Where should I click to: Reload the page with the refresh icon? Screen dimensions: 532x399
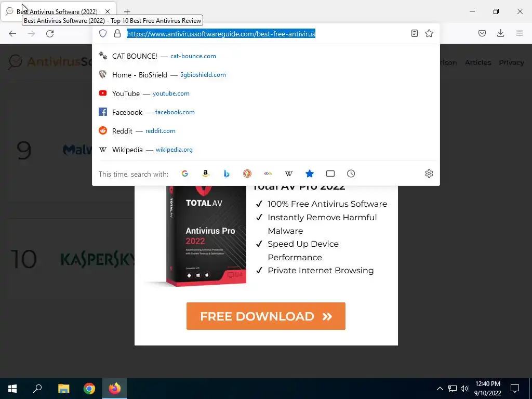[50, 34]
